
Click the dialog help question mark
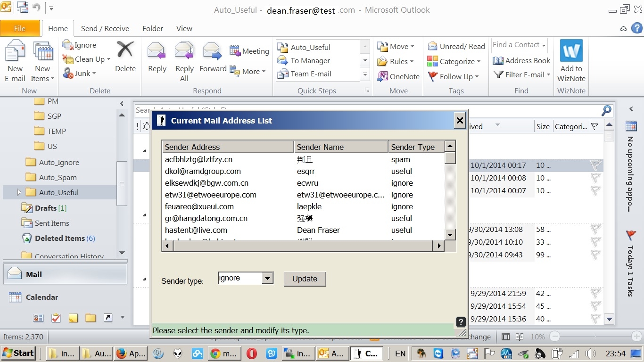pos(461,322)
